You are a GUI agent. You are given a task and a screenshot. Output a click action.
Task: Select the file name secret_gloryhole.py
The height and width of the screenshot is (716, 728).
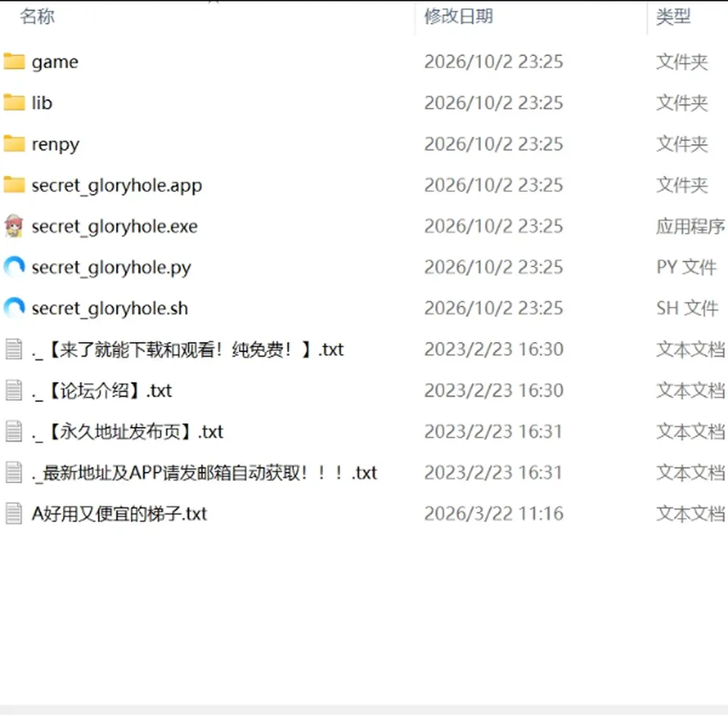point(111,268)
